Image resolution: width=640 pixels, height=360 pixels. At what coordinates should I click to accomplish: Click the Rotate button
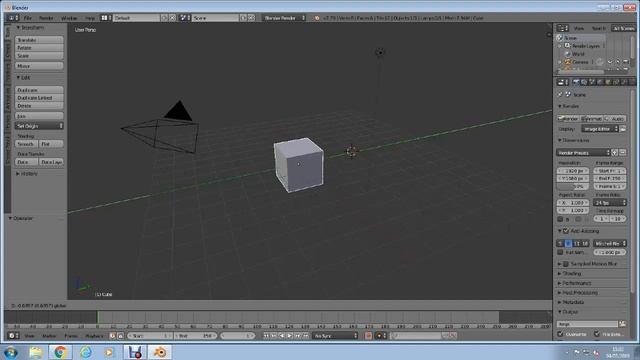39,48
